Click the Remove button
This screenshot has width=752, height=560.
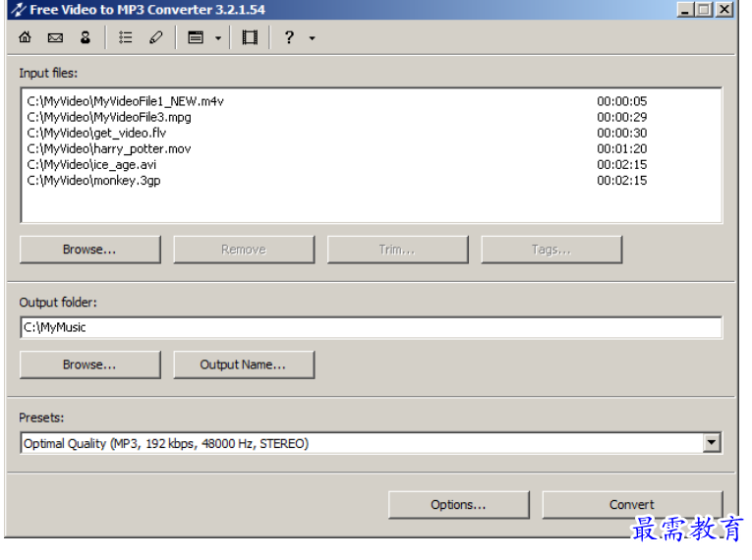click(x=244, y=250)
